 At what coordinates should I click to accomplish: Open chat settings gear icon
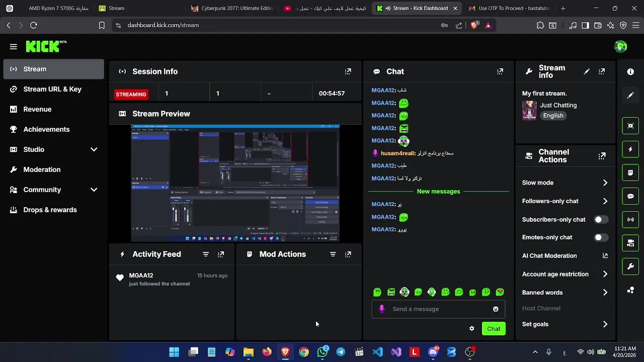[x=471, y=329]
